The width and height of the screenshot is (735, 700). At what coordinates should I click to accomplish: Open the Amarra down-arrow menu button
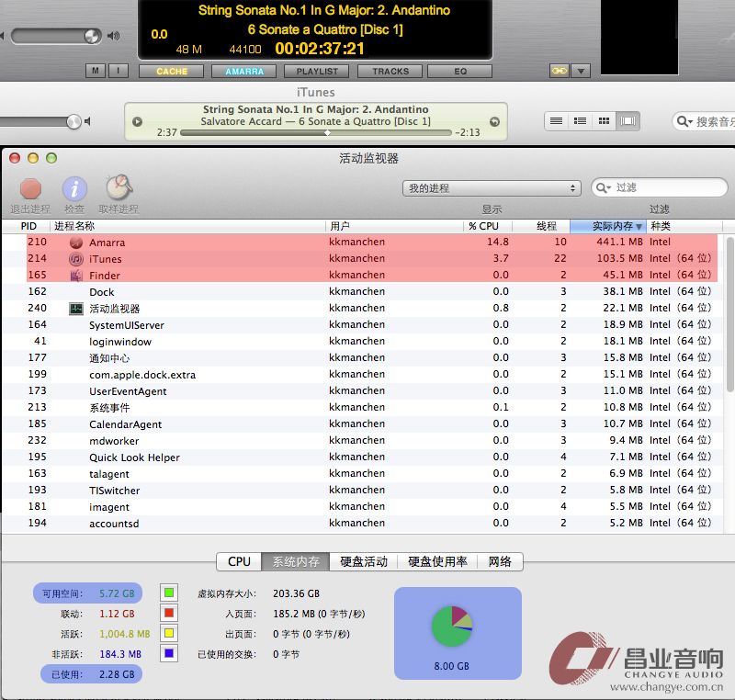click(582, 72)
